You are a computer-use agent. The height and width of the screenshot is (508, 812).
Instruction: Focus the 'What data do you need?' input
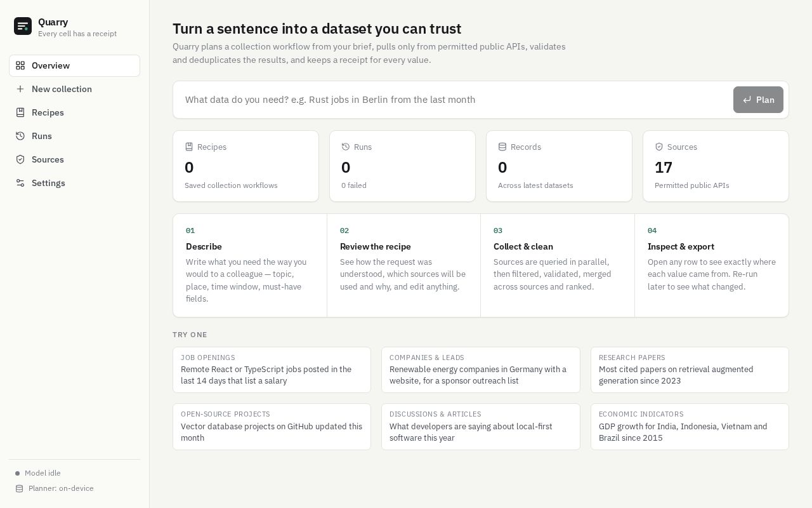click(454, 100)
